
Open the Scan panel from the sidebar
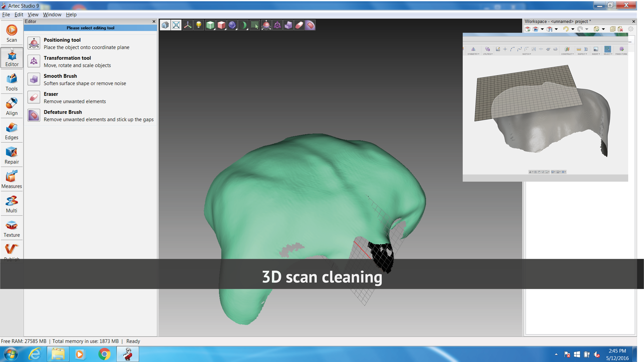[x=11, y=33]
